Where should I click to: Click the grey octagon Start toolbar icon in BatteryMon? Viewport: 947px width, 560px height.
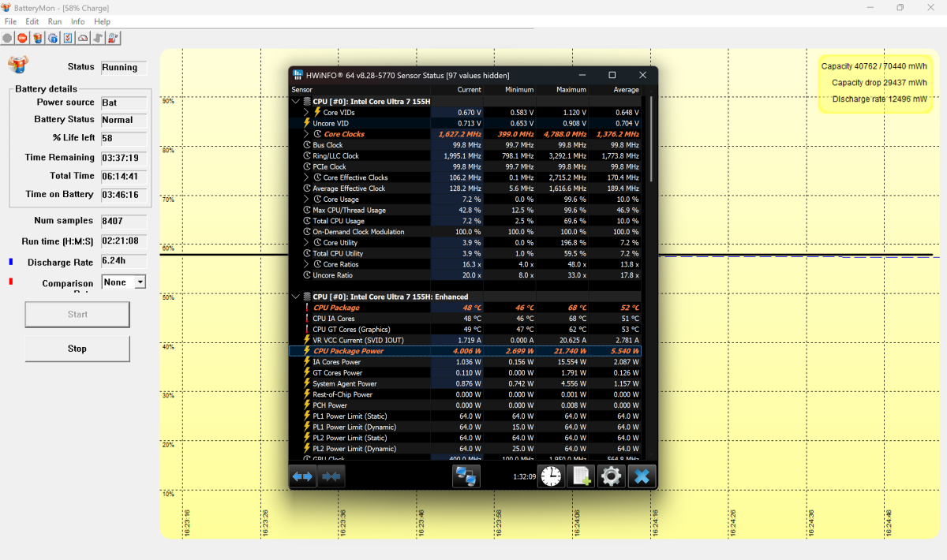(x=7, y=38)
